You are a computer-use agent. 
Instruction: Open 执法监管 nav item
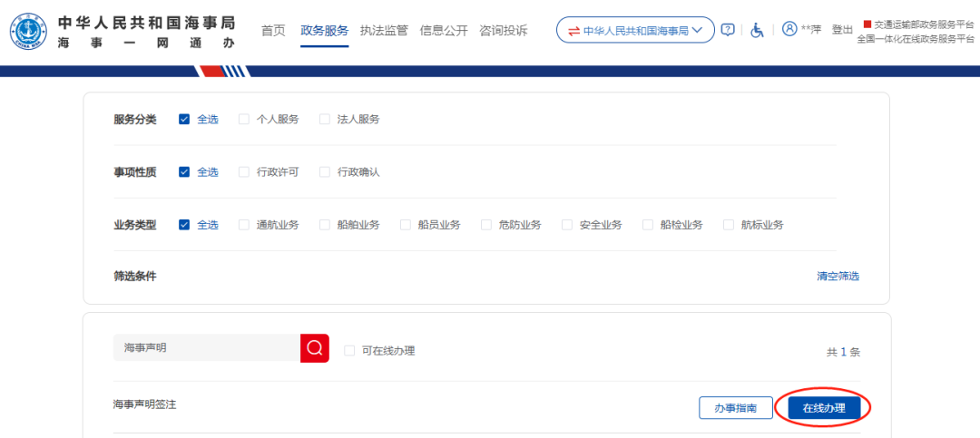point(384,31)
